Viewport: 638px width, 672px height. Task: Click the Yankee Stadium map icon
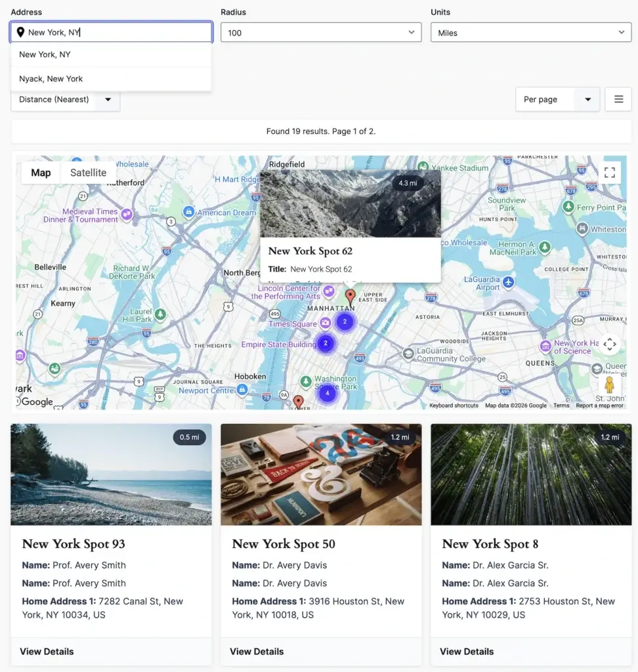click(423, 166)
